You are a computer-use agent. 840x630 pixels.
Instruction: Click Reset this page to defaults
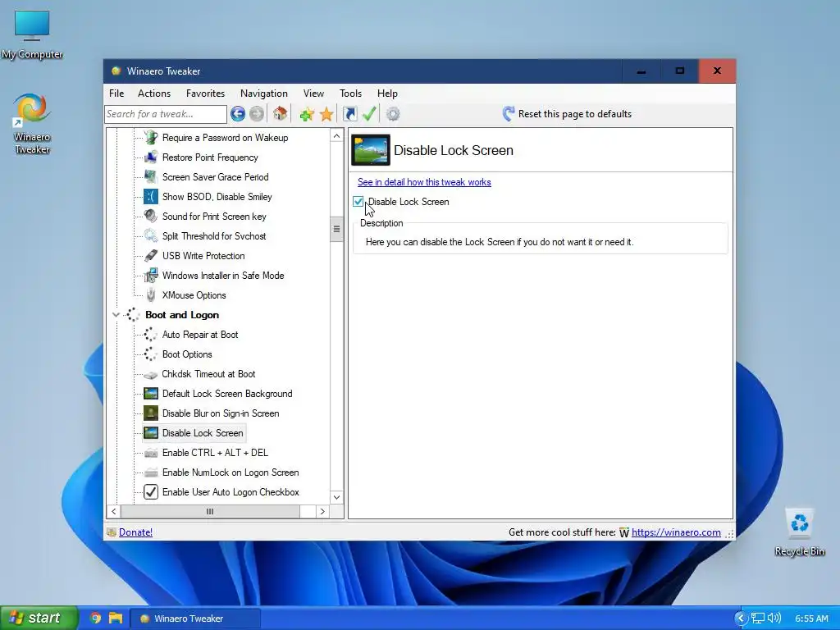pyautogui.click(x=574, y=113)
